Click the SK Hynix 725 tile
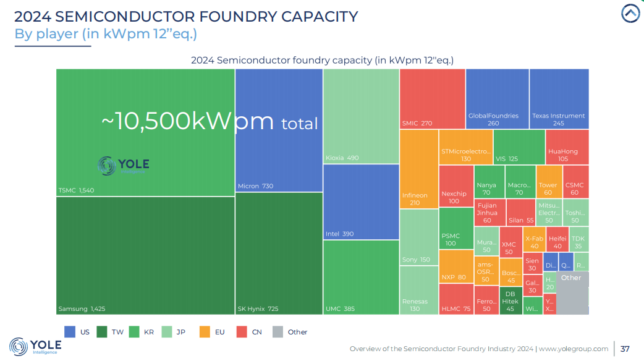 pos(279,254)
